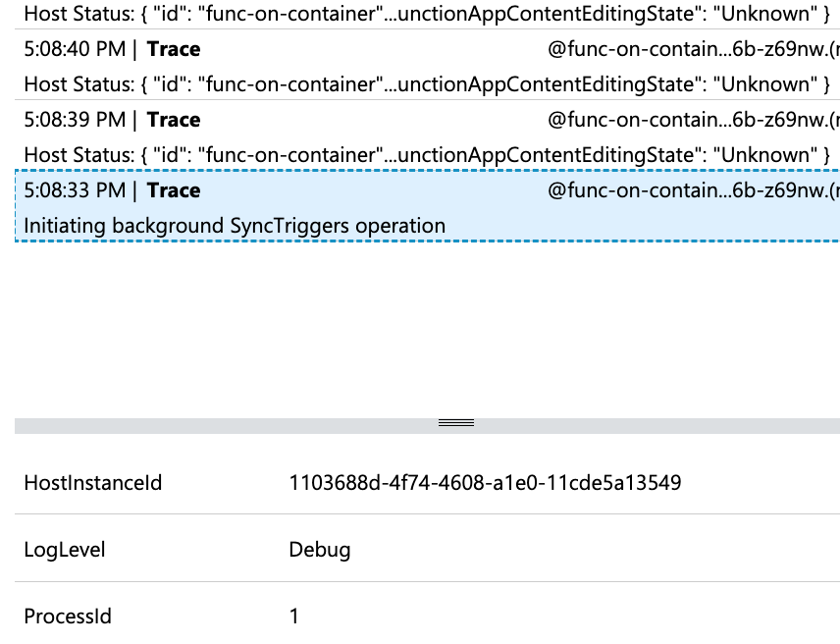Select the ProcessId row showing 1
Viewport: 840px width, 644px height.
pyautogui.click(x=294, y=616)
